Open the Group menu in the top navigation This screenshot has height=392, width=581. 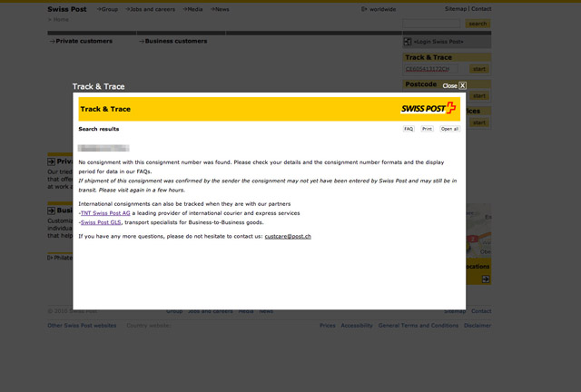coord(107,9)
